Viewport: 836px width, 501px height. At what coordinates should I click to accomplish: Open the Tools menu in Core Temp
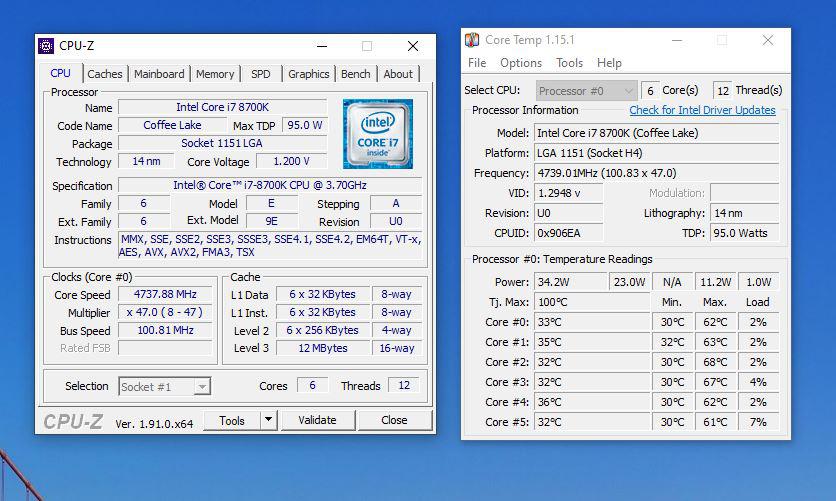[x=569, y=63]
